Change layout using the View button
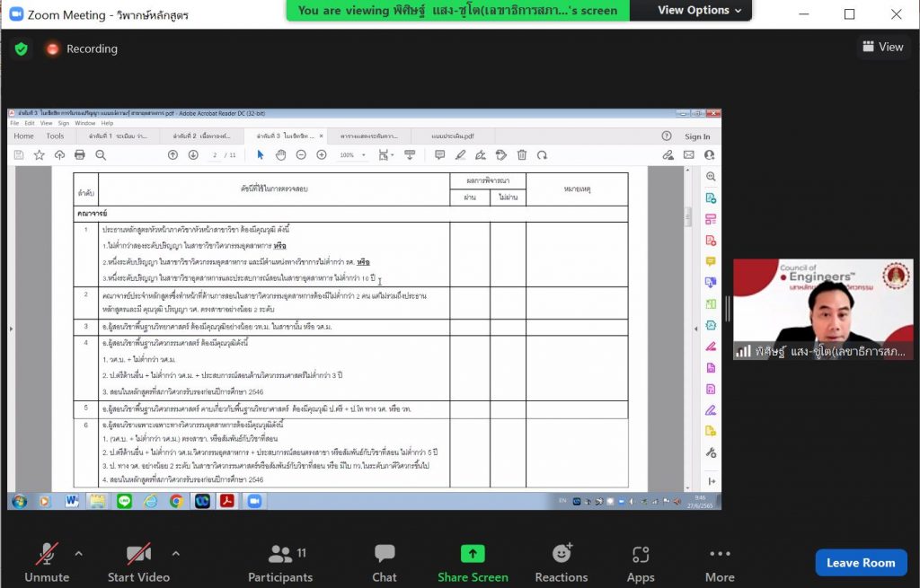920x588 pixels. 882,47
